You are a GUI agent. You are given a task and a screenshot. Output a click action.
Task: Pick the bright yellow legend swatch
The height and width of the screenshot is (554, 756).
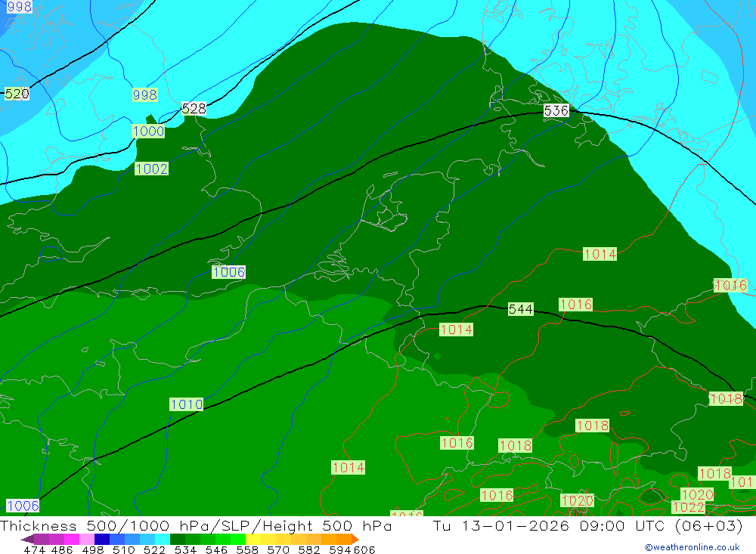point(253,539)
